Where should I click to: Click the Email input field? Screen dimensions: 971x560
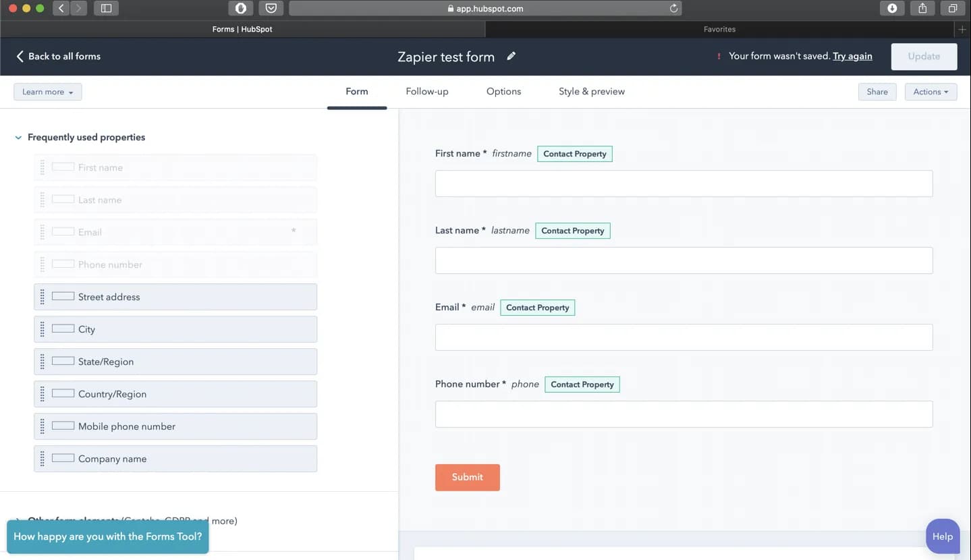click(x=684, y=337)
